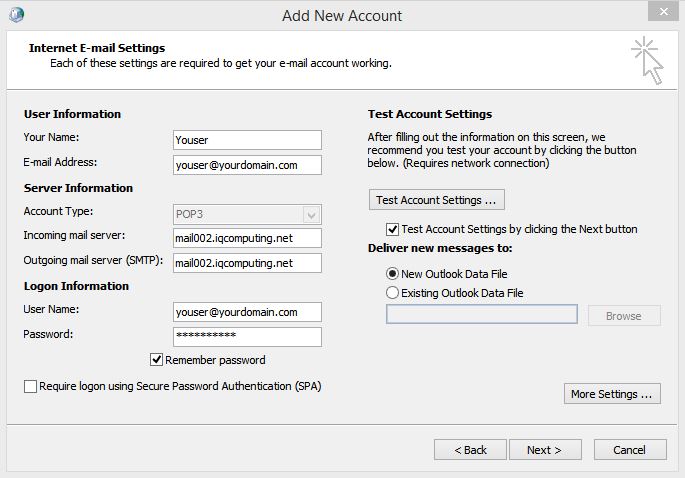This screenshot has width=685, height=478.
Task: Focus the E-mail Address field
Action: (247, 165)
